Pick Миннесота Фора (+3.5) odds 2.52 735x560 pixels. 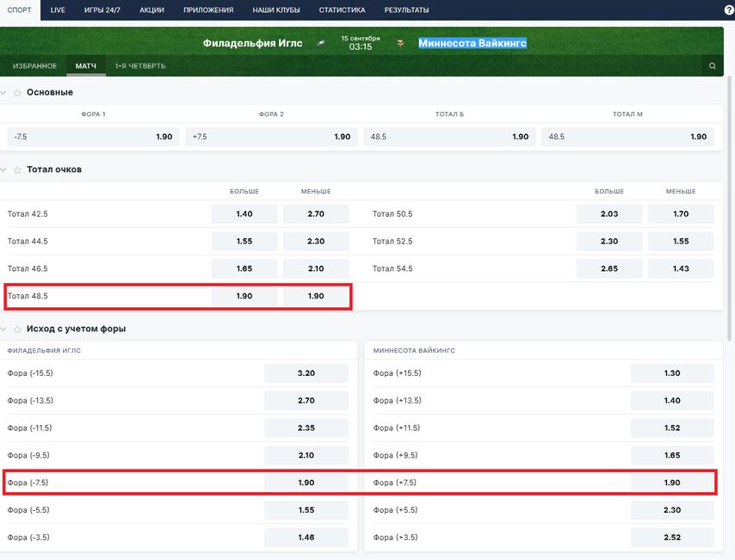pyautogui.click(x=672, y=538)
